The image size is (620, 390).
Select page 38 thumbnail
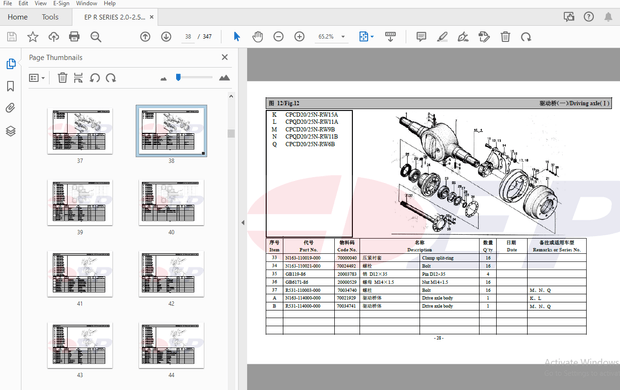[x=171, y=131]
